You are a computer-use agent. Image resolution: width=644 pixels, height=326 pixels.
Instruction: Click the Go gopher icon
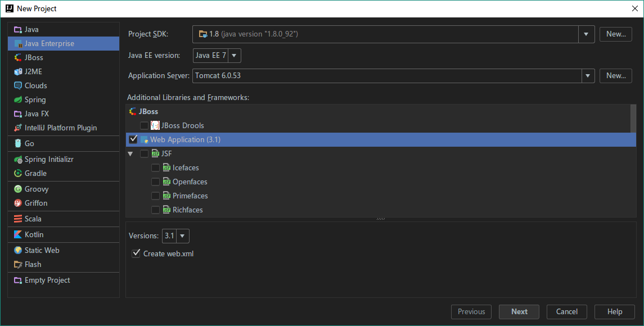coord(17,143)
